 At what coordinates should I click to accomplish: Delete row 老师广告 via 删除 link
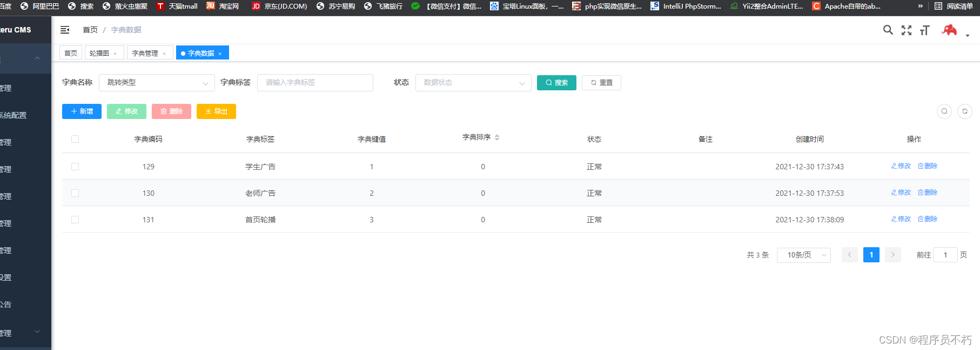928,193
